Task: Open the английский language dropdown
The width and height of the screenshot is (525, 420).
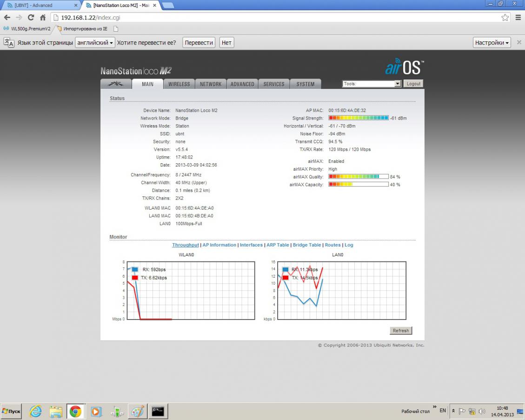Action: [95, 42]
